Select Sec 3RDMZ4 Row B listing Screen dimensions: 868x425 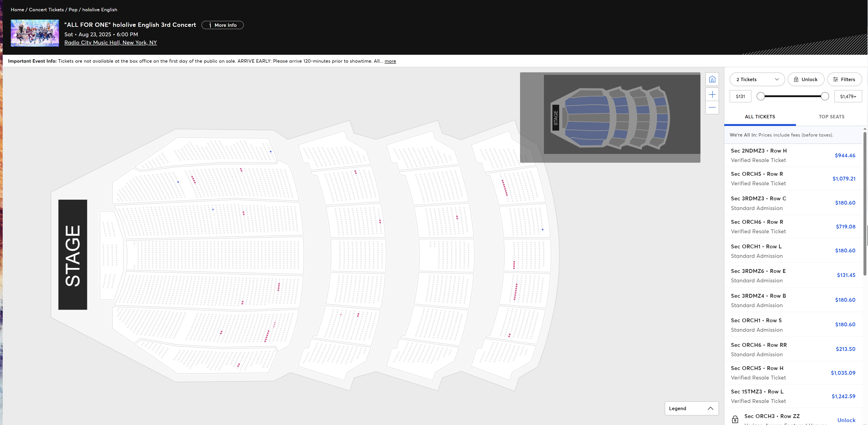click(793, 300)
